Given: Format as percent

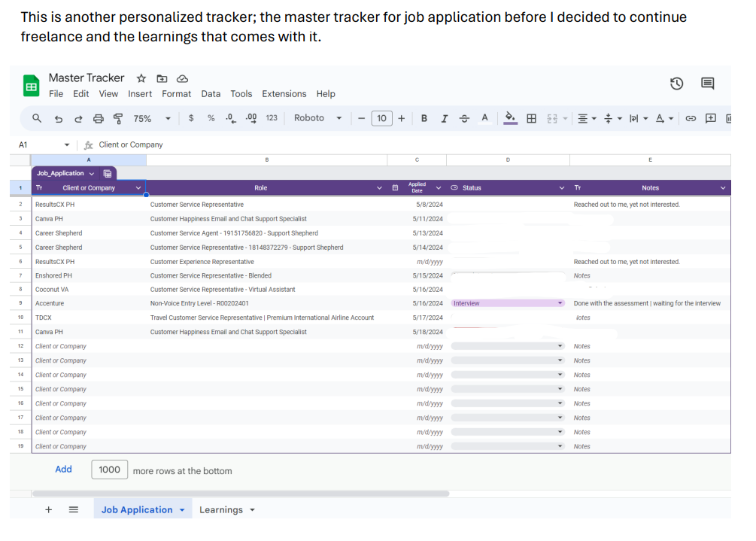Looking at the screenshot, I should coord(211,118).
